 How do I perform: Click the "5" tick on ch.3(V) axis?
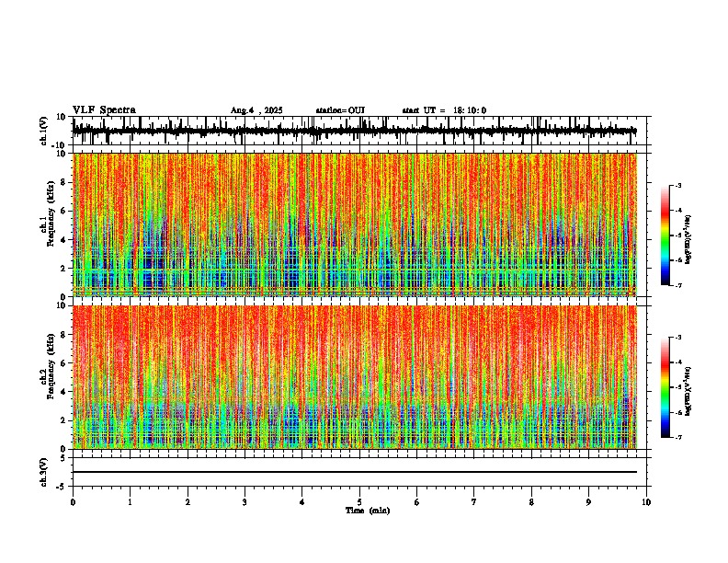63,457
